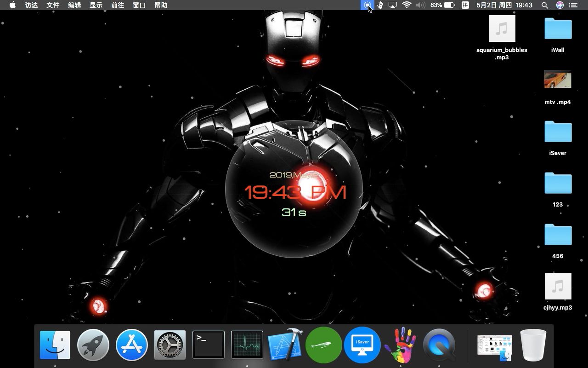Image resolution: width=588 pixels, height=368 pixels.
Task: Open the colorful handprint app in Dock
Action: pos(400,345)
